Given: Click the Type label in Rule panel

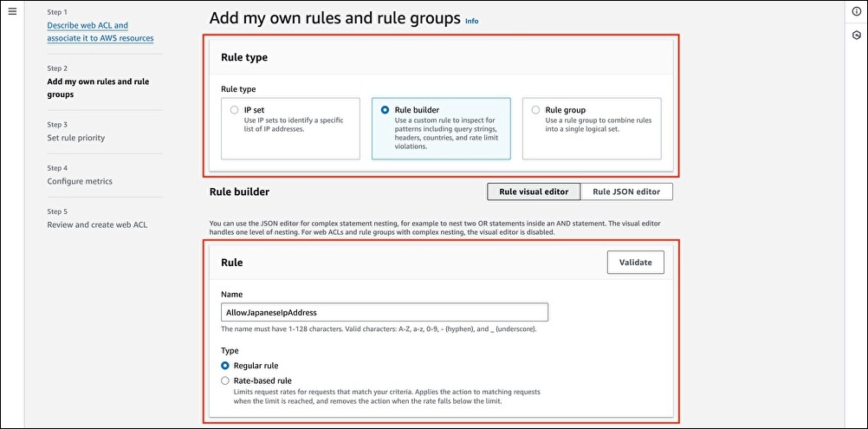Looking at the screenshot, I should pos(230,350).
